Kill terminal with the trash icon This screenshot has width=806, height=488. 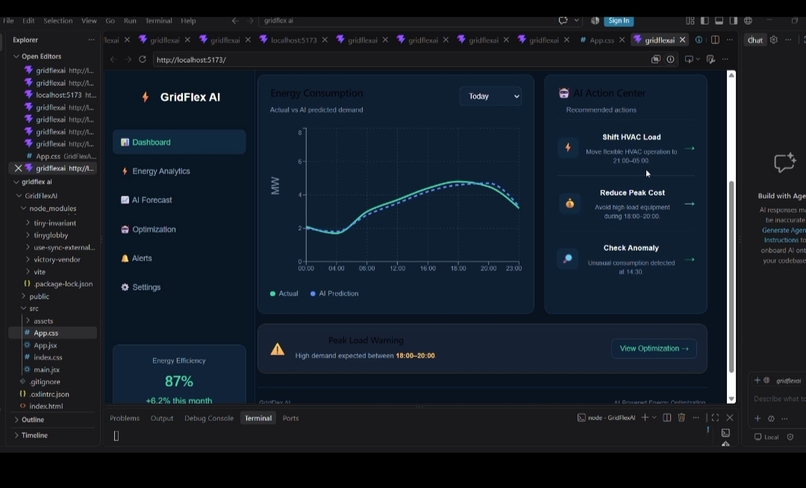click(x=681, y=418)
